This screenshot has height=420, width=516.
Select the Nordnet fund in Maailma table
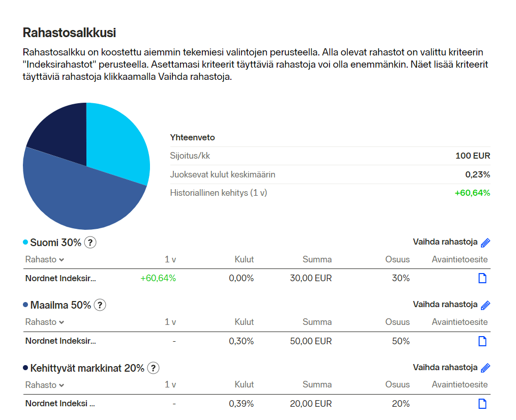(60, 341)
